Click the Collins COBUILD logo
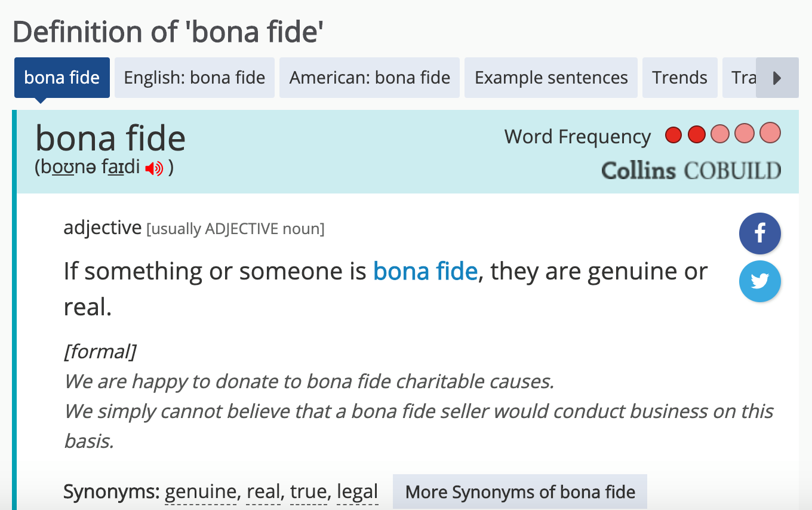 click(691, 171)
